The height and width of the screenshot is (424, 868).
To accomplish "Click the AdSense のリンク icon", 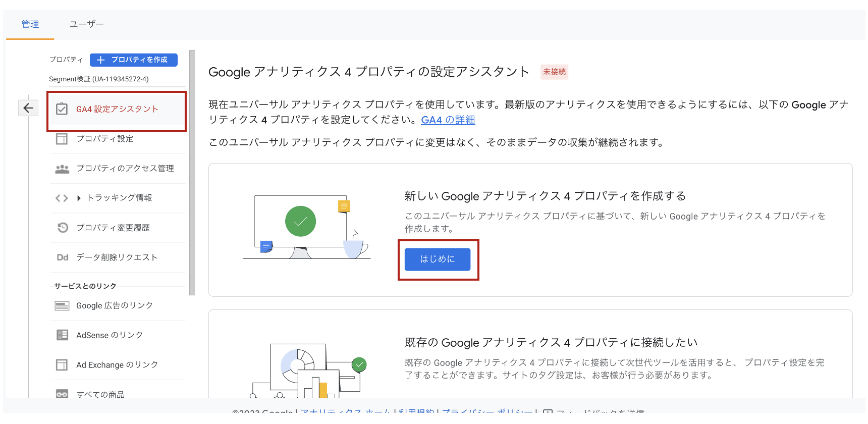I will (x=62, y=335).
